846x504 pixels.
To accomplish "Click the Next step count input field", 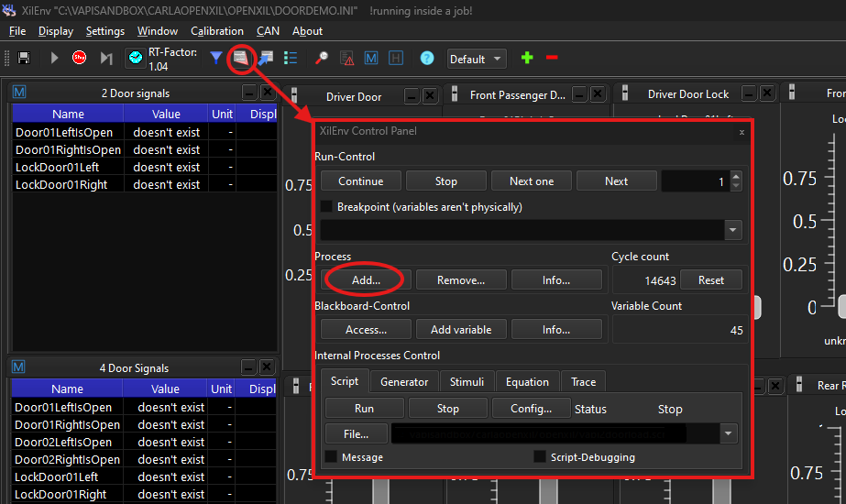I will pyautogui.click(x=695, y=181).
